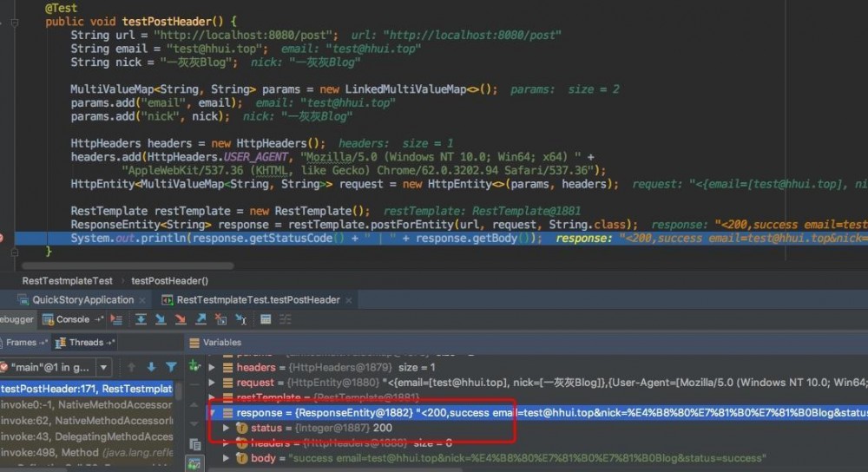Click the Threads panel icon
The width and height of the screenshot is (868, 472).
pyautogui.click(x=61, y=343)
